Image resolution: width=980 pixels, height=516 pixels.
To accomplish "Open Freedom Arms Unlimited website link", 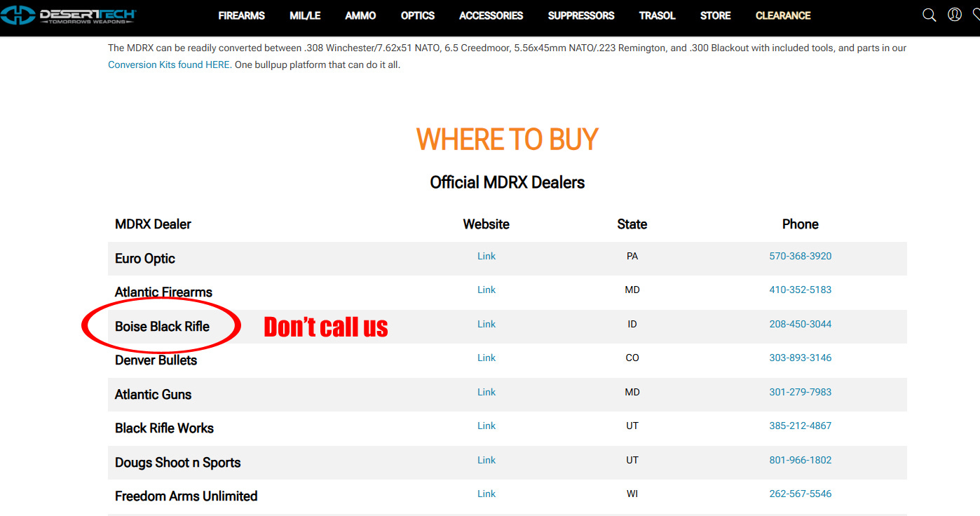I will [x=486, y=494].
